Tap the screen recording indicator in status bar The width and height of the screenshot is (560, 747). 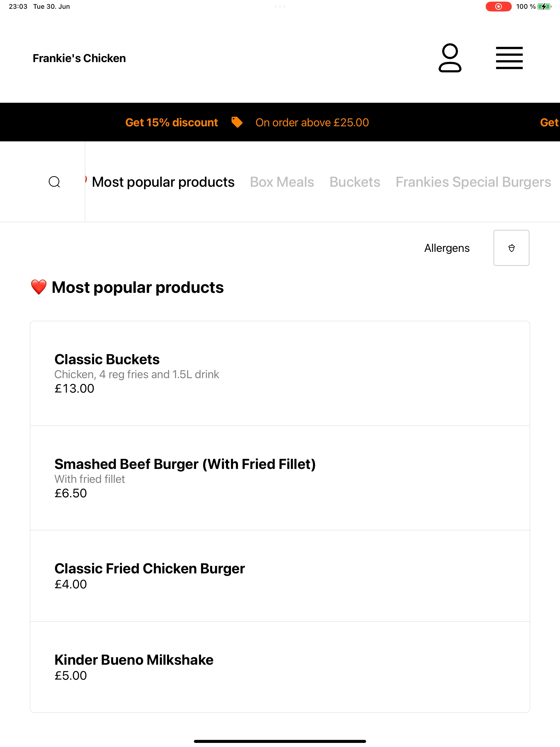(x=498, y=6)
